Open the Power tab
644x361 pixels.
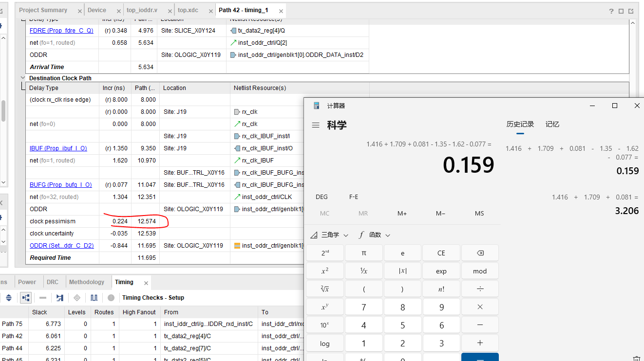pyautogui.click(x=27, y=282)
